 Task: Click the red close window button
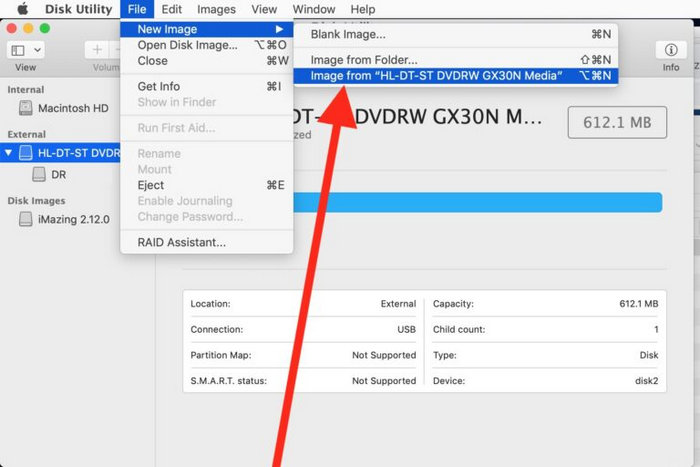[12, 29]
